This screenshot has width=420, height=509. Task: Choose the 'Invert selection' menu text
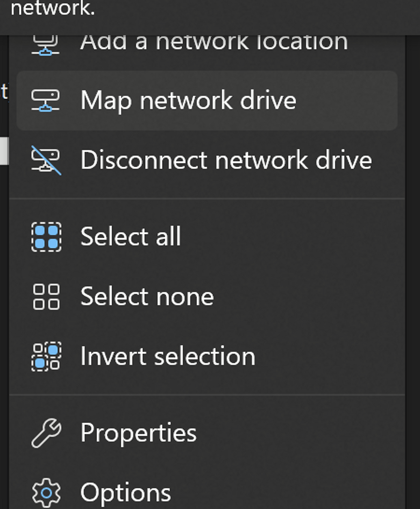[x=168, y=356]
